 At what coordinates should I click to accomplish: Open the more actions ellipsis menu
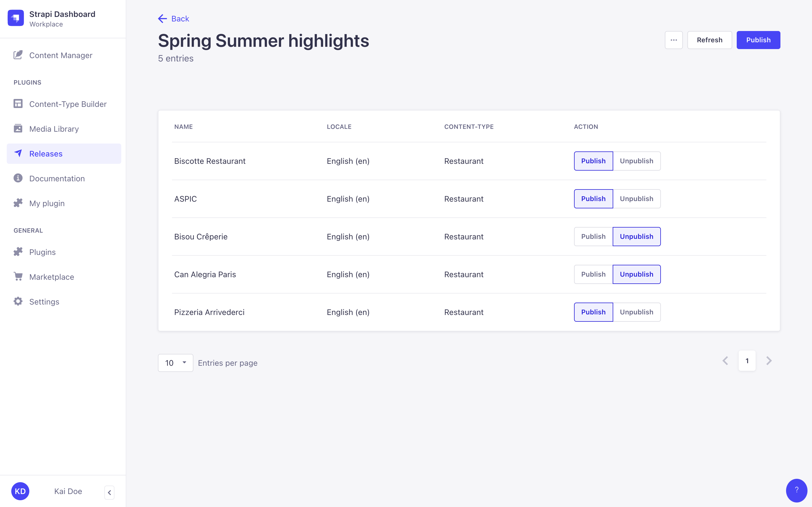(x=674, y=40)
